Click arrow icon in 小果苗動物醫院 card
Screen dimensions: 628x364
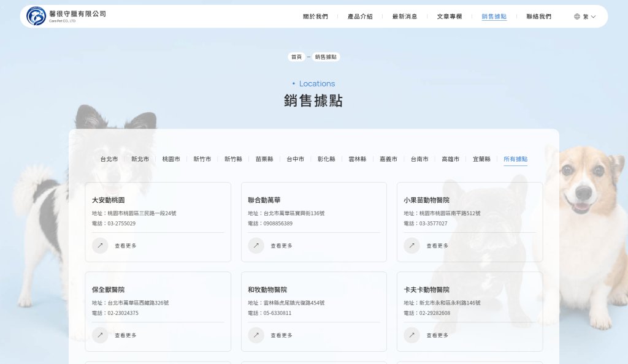click(412, 246)
